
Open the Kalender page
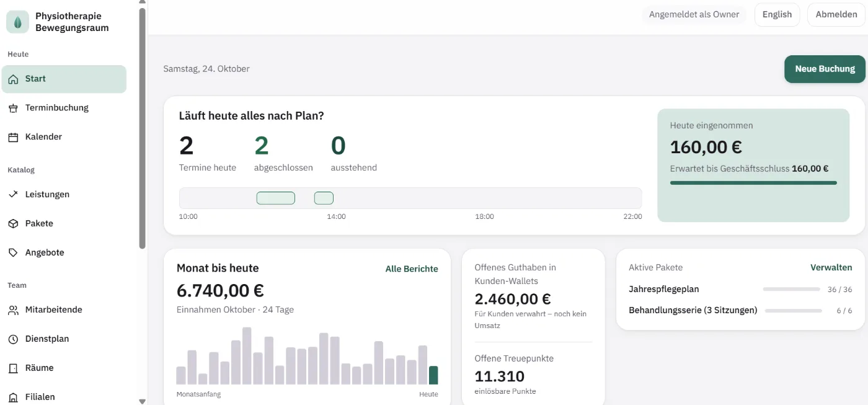[64, 136]
